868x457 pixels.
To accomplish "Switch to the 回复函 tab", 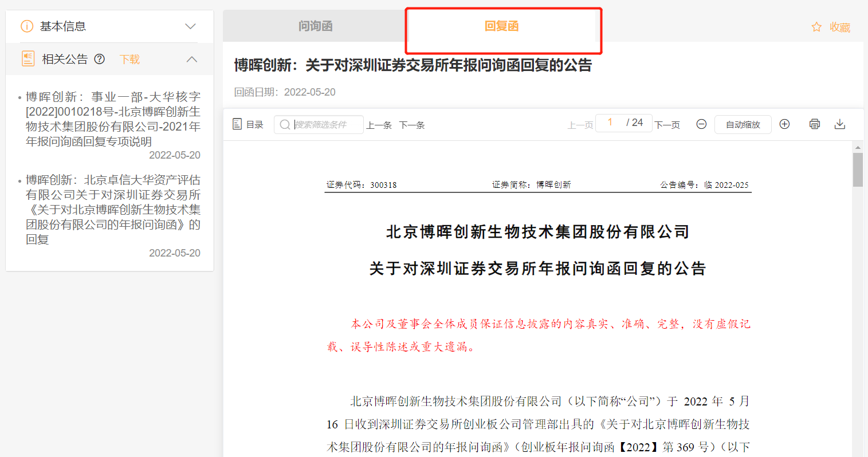I will (x=501, y=26).
